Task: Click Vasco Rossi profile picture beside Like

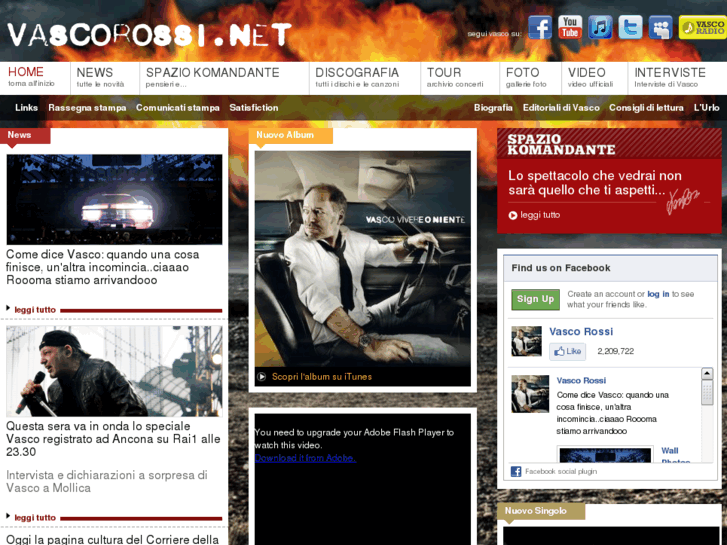Action: click(526, 341)
